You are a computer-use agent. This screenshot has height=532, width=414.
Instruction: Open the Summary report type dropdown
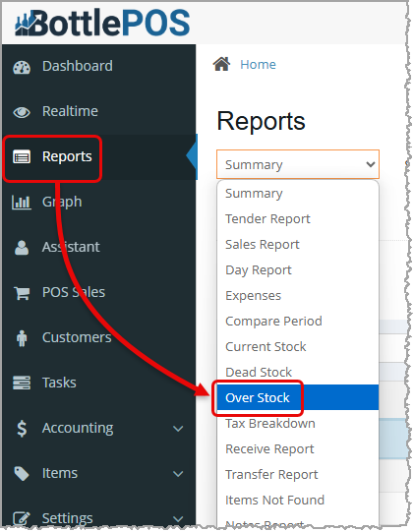(x=298, y=164)
